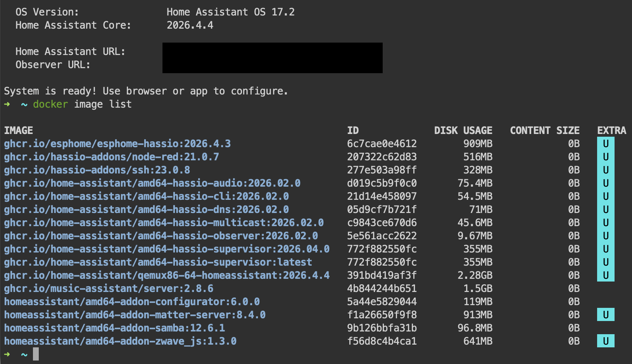The image size is (632, 364).
Task: Click the green arrow prompt before docker command
Action: (x=7, y=104)
